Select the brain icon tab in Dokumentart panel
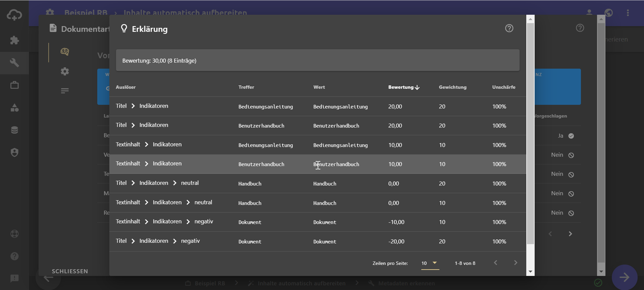The height and width of the screenshot is (290, 644). [65, 52]
